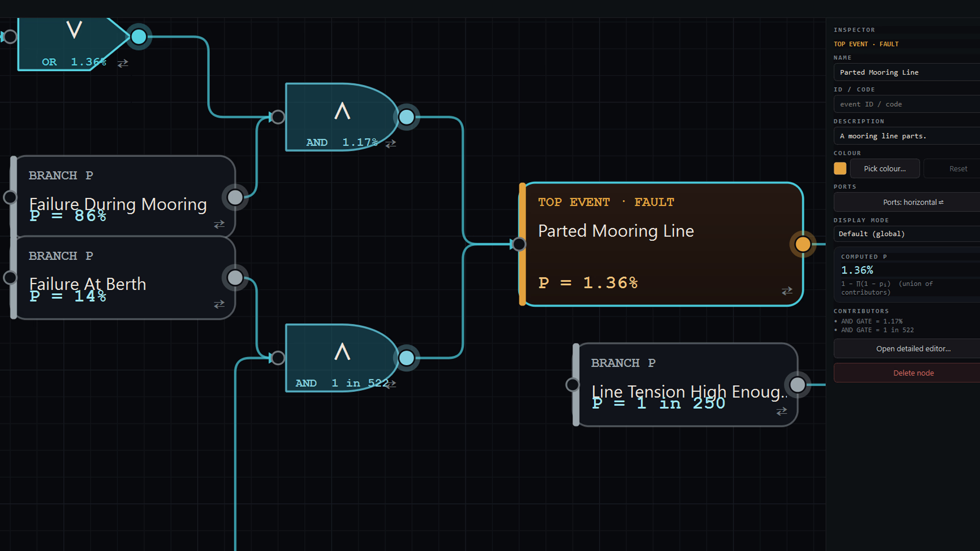This screenshot has height=551, width=980.
Task: Click TOP EVENT · FAULT inspector heading
Action: coord(866,44)
